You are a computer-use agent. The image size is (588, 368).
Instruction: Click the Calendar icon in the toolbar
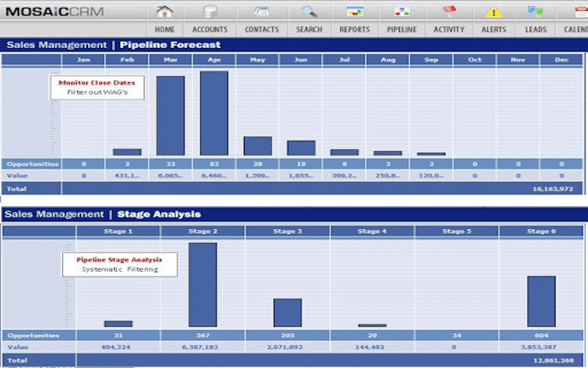582,12
